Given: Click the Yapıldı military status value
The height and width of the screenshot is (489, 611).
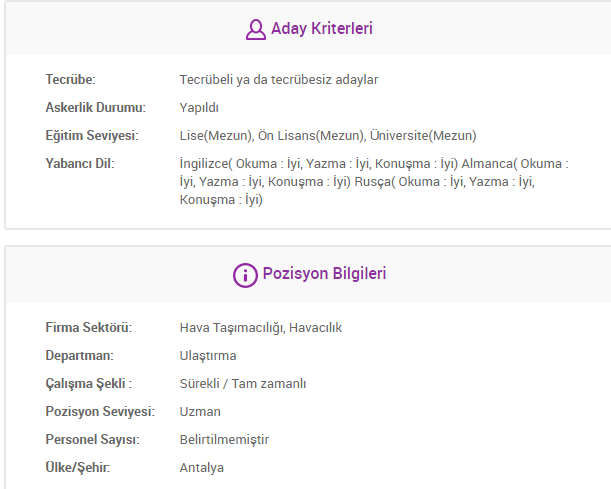Looking at the screenshot, I should (199, 108).
